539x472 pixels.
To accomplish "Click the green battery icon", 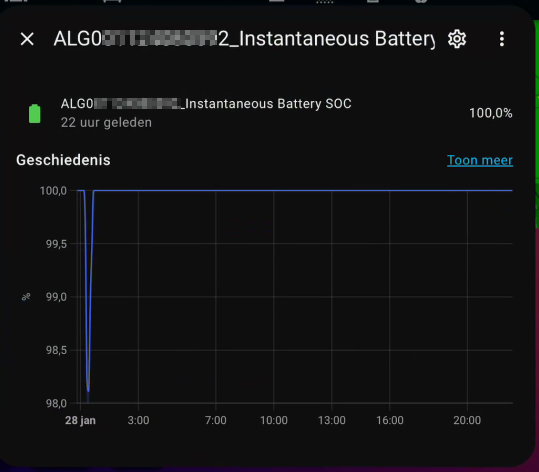I will coord(34,113).
